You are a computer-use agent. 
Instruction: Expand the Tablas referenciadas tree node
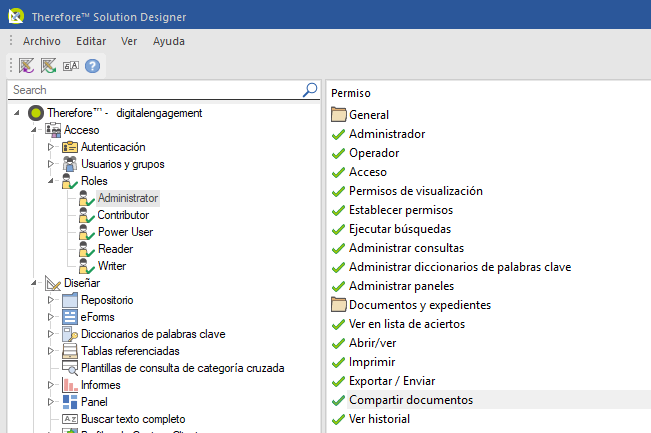click(x=51, y=351)
